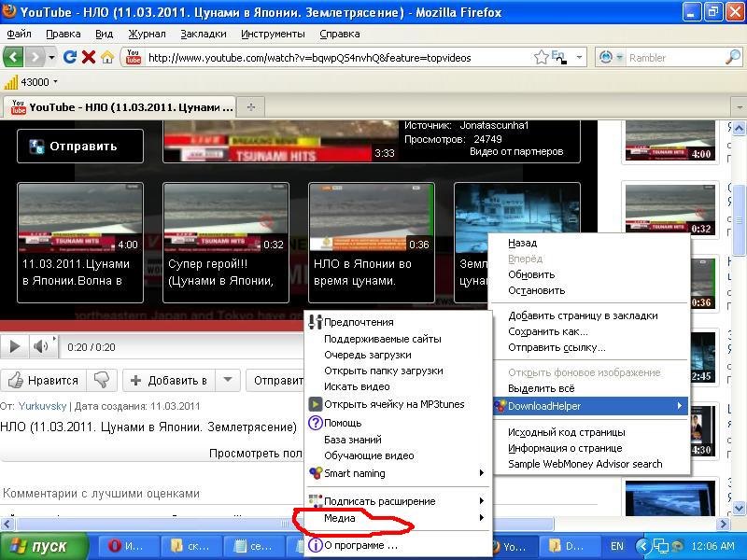Focus the Rambler search input
The width and height of the screenshot is (747, 560).
click(x=674, y=58)
